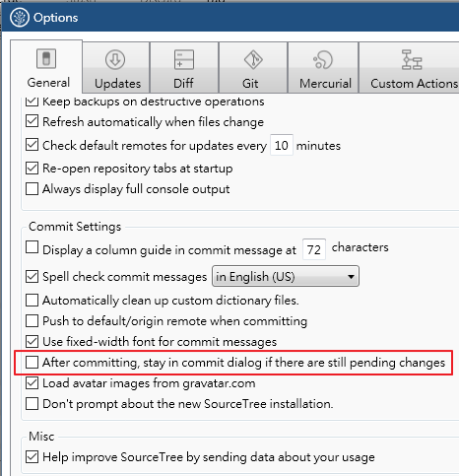The width and height of the screenshot is (459, 476).
Task: Click the Misc group heading
Action: pos(41,437)
